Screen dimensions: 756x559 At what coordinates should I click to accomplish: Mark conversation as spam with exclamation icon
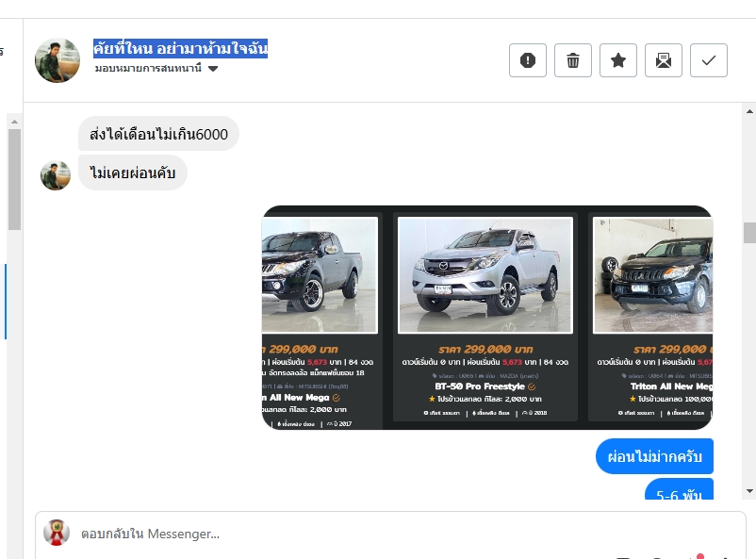coord(528,60)
